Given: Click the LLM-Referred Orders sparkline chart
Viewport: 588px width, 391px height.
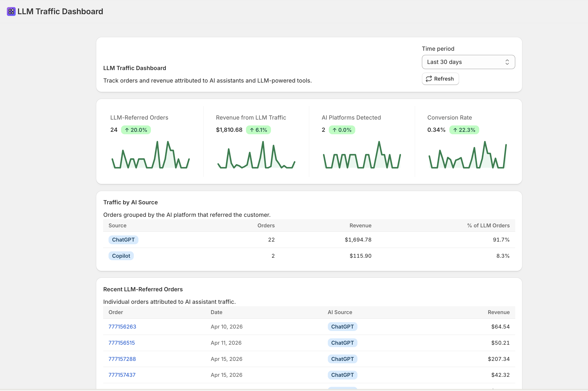Looking at the screenshot, I should pyautogui.click(x=151, y=155).
